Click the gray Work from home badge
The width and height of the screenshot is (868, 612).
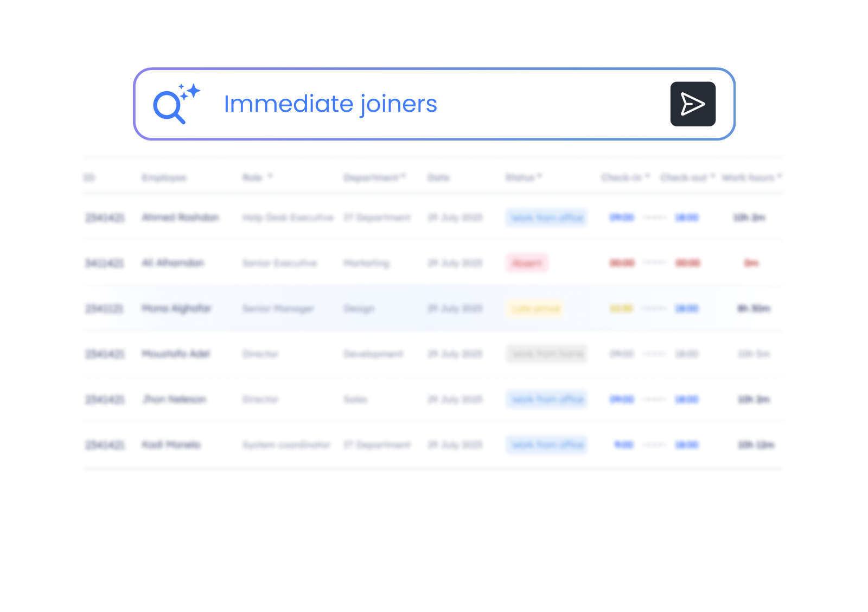(x=547, y=354)
